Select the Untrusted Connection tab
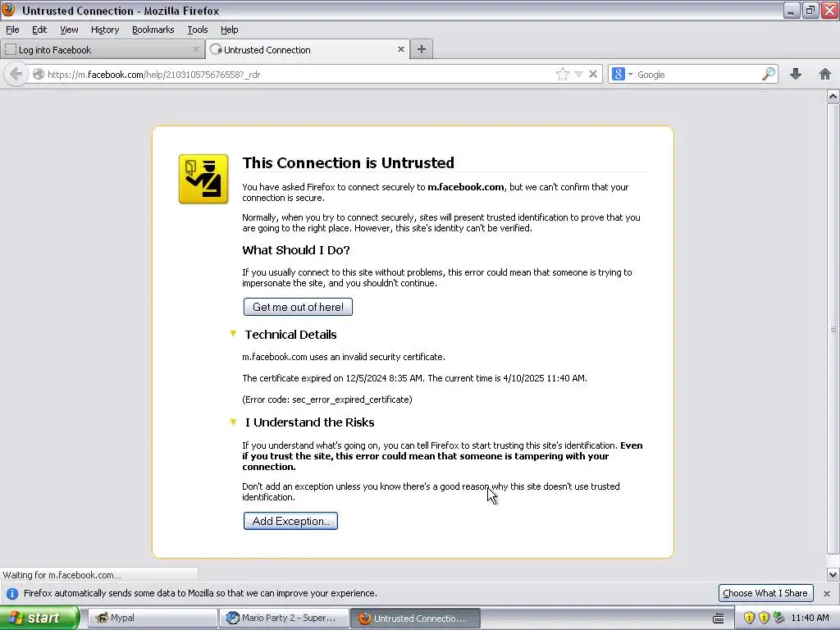Image resolution: width=840 pixels, height=630 pixels. (308, 49)
